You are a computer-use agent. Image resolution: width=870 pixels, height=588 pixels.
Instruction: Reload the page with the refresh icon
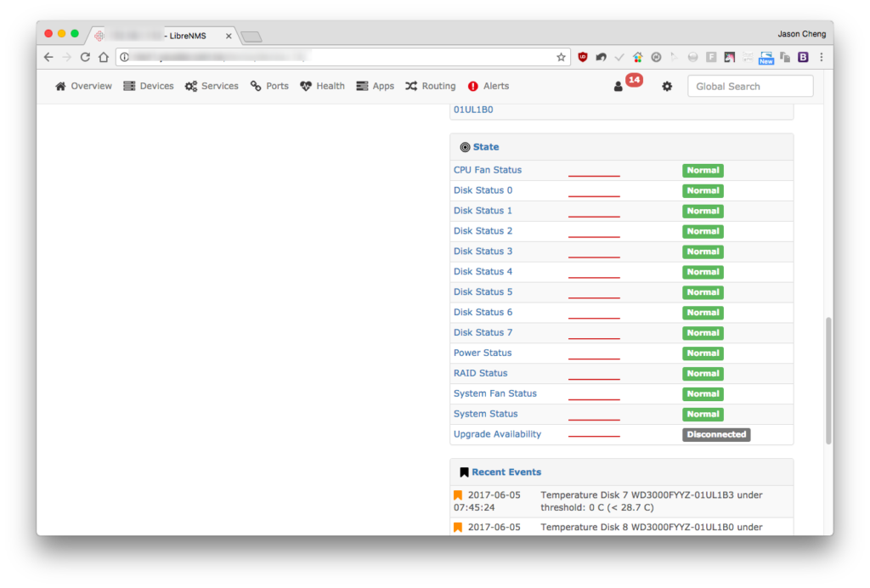click(x=85, y=57)
